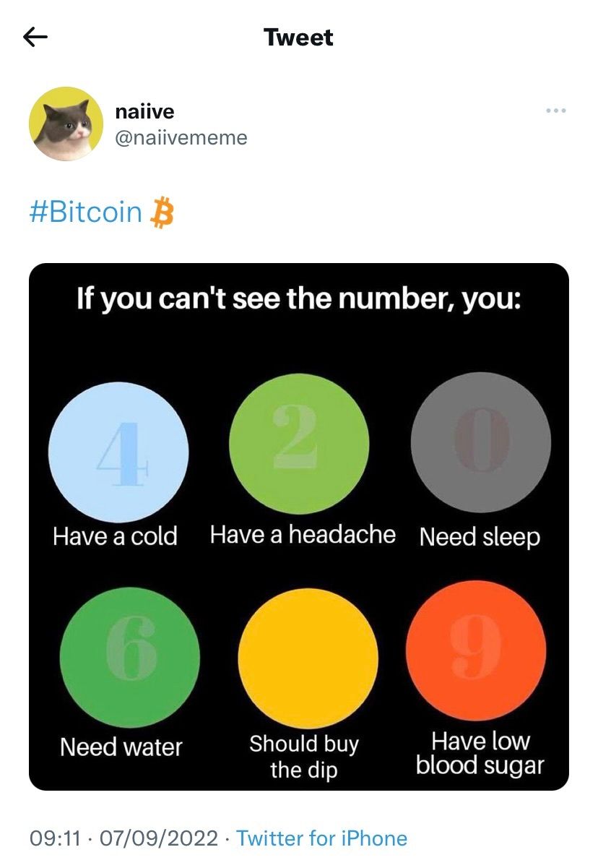Tap the 07/09/2022 tweet date
598x868 pixels.
pos(158,838)
